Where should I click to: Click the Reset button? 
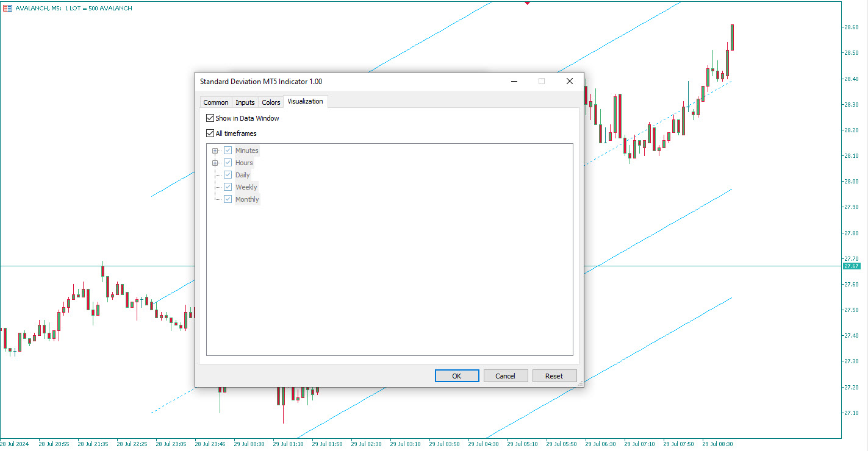tap(554, 376)
